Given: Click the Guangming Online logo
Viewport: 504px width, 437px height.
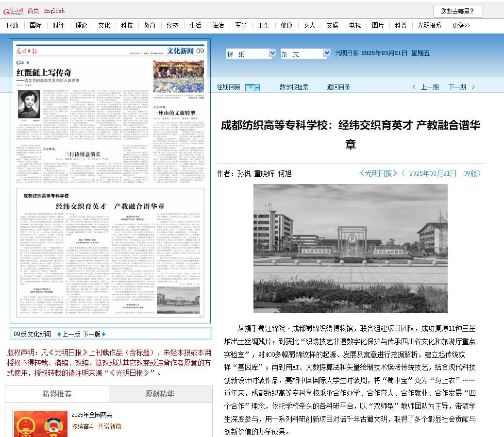Looking at the screenshot, I should click(x=13, y=11).
